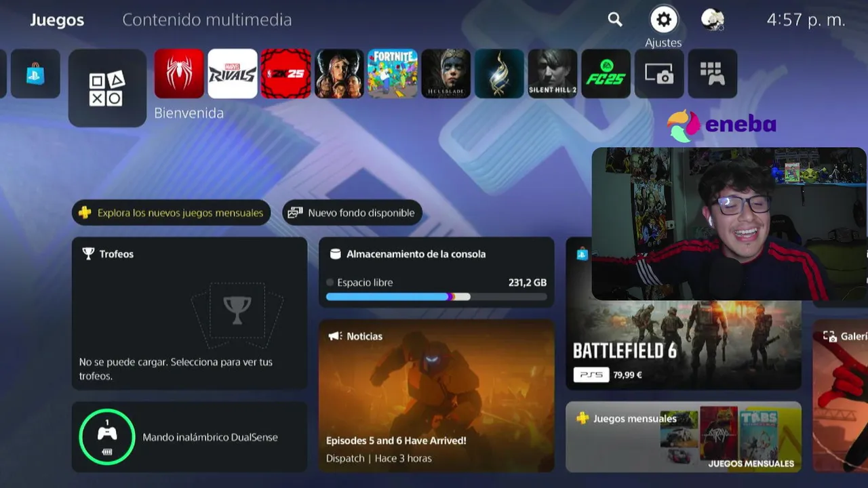Launch the Spider-Man game icon
The image size is (868, 488).
tap(179, 74)
